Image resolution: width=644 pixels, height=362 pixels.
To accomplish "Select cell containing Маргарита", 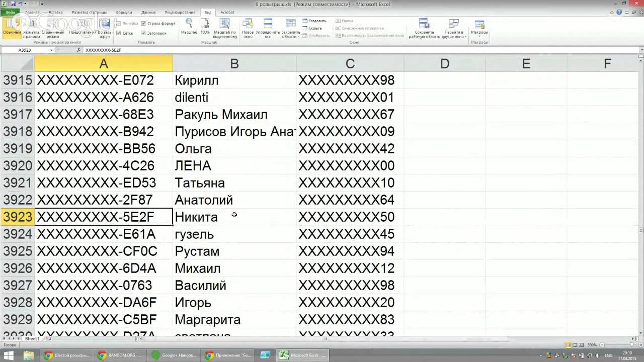I will (234, 320).
